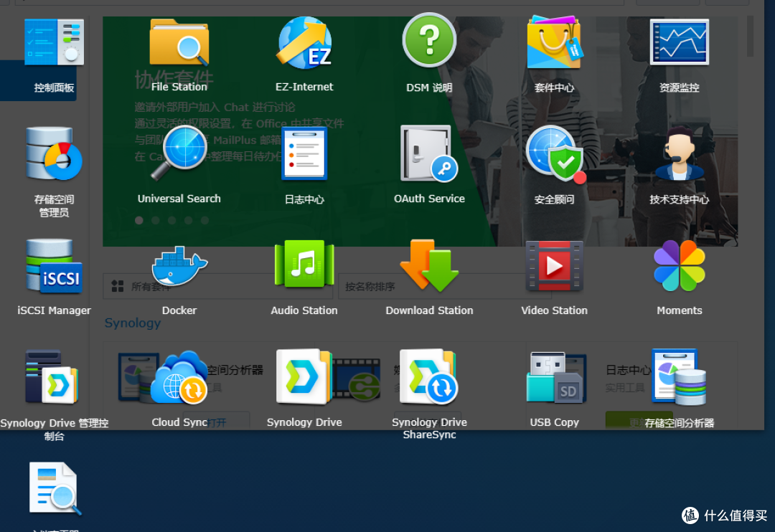Launch Universal Search
The image size is (775, 532).
[x=179, y=153]
